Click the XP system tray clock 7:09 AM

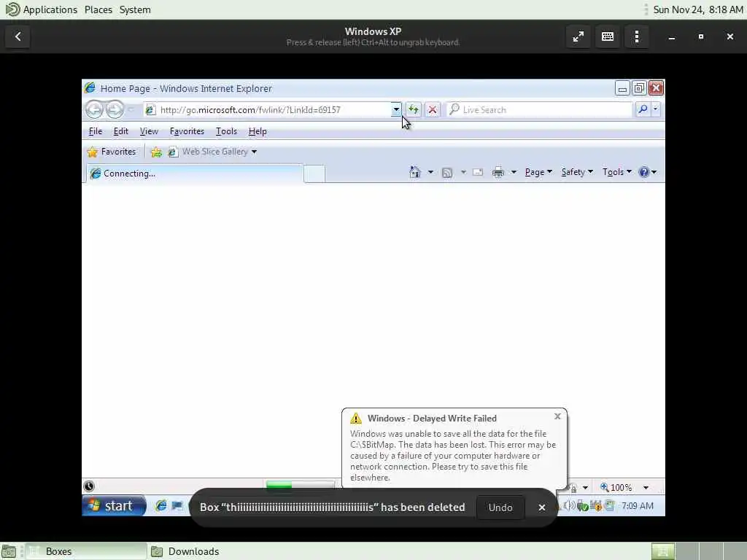(x=638, y=506)
